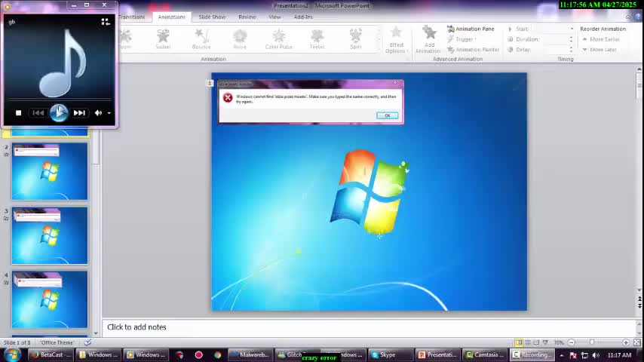Open Camtasia from the taskbar
The width and height of the screenshot is (644, 362).
click(485, 354)
